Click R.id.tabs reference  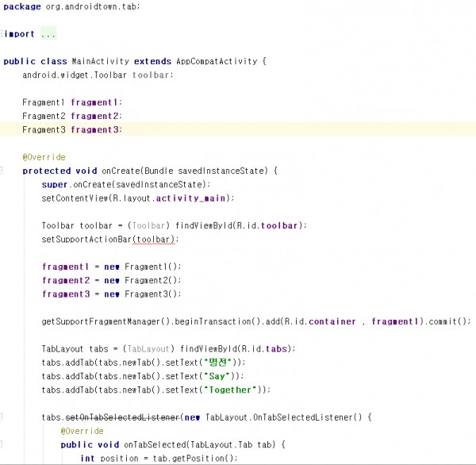(x=264, y=348)
